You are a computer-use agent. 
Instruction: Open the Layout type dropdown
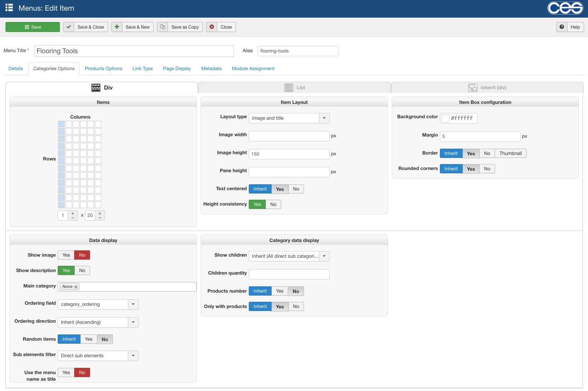(x=324, y=118)
